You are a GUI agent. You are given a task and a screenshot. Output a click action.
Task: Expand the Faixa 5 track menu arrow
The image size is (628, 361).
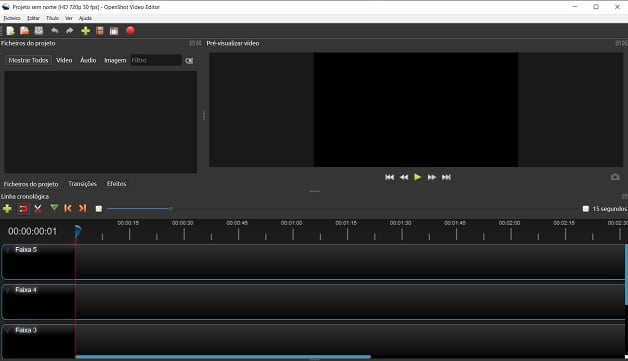(x=8, y=250)
